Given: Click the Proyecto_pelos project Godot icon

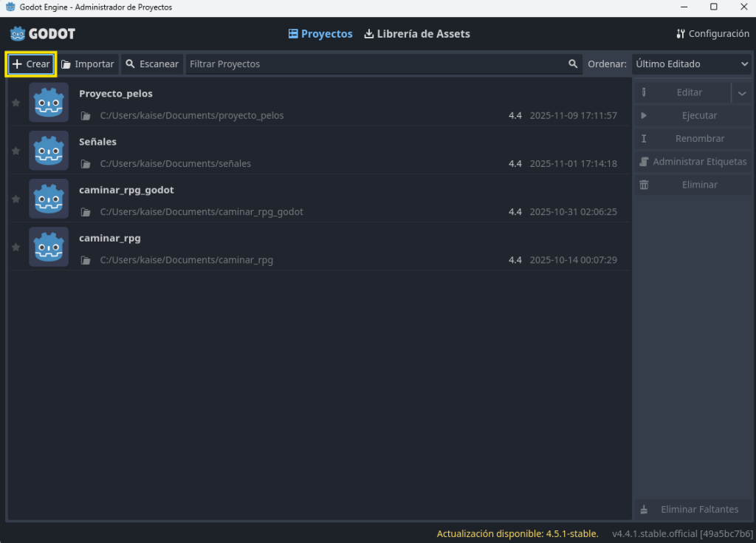Looking at the screenshot, I should [x=49, y=102].
